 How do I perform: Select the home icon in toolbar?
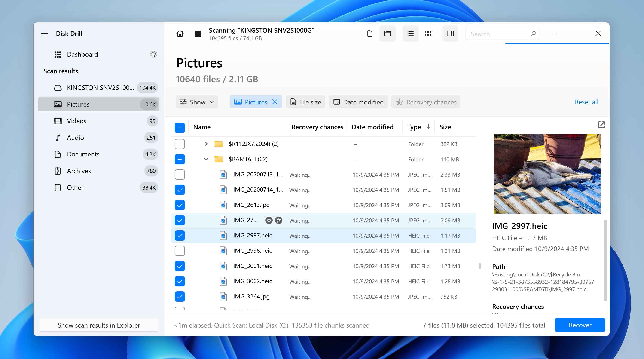180,33
